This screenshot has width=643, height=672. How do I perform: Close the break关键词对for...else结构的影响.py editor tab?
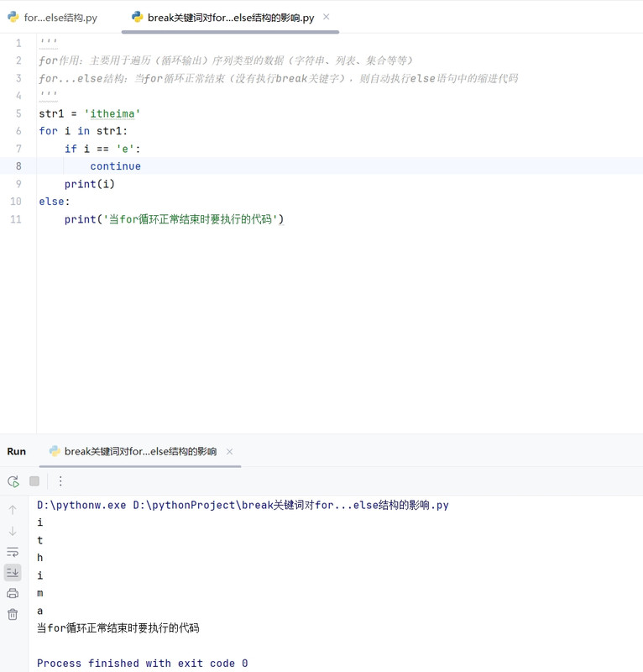point(326,17)
